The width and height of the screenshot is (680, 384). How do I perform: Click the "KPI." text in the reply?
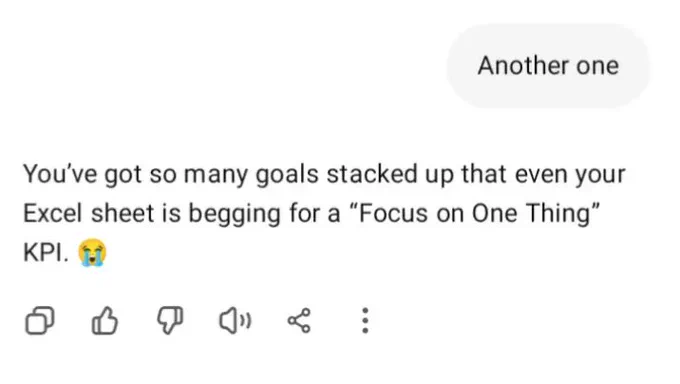point(46,252)
